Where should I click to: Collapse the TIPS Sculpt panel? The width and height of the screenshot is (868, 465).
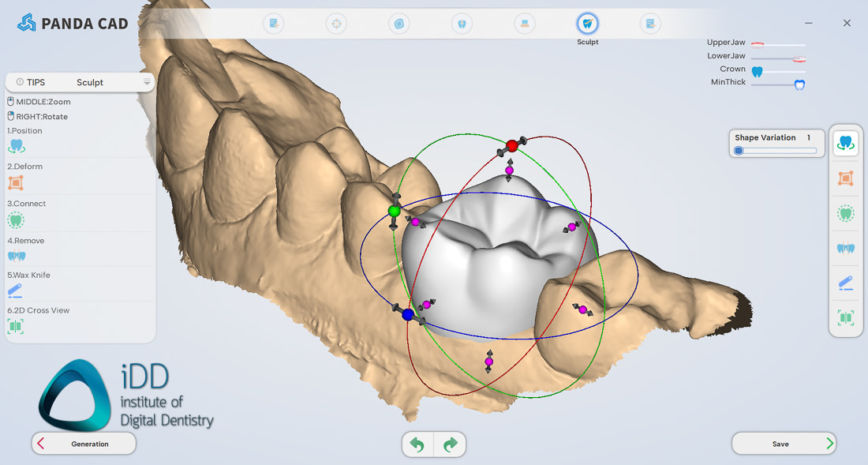147,82
